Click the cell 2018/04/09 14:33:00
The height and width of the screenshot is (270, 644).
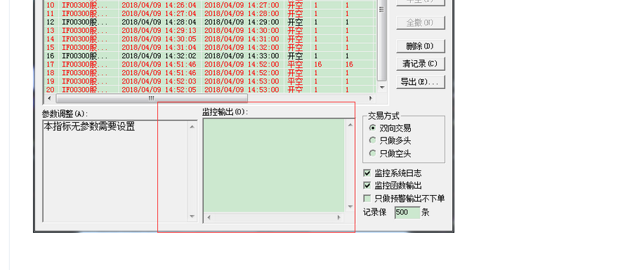[242, 56]
